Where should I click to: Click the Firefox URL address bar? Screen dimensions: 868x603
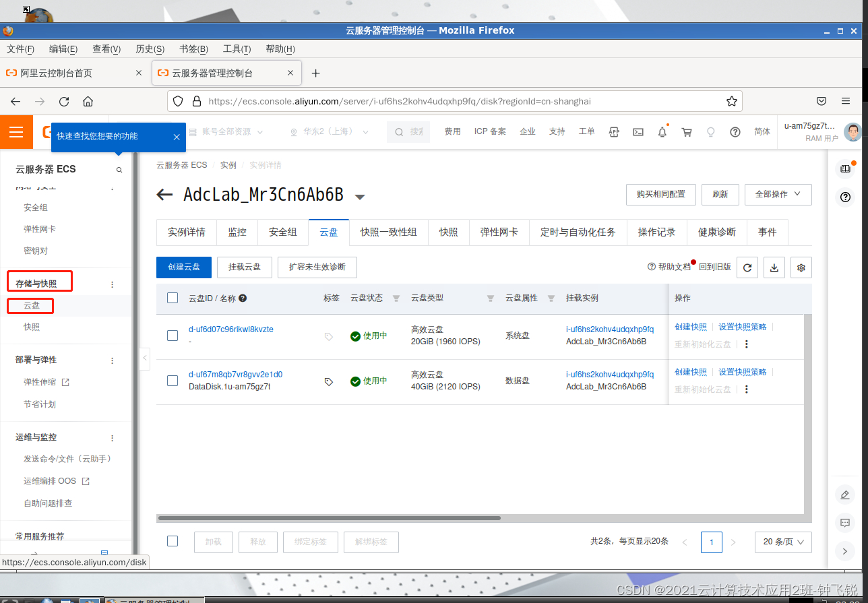coord(455,101)
